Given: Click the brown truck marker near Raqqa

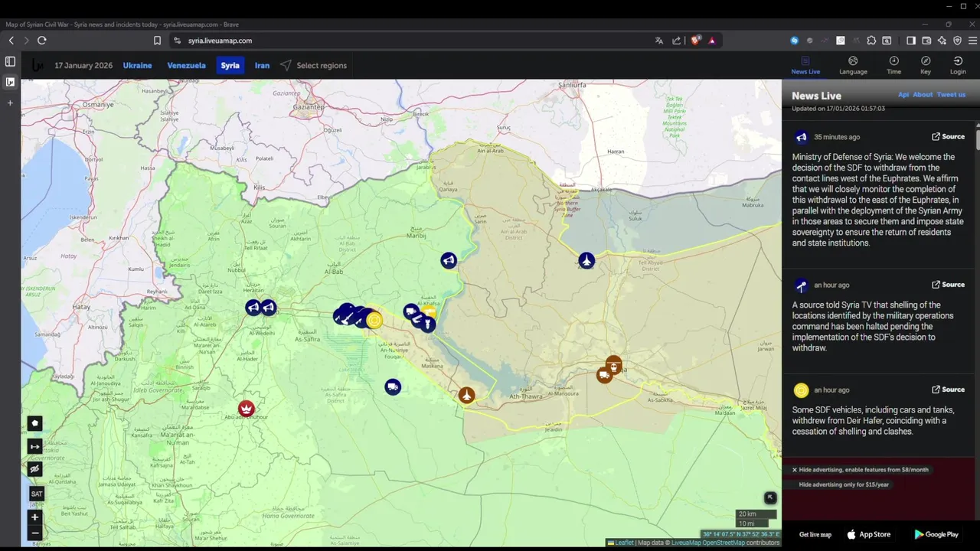Looking at the screenshot, I should [604, 375].
